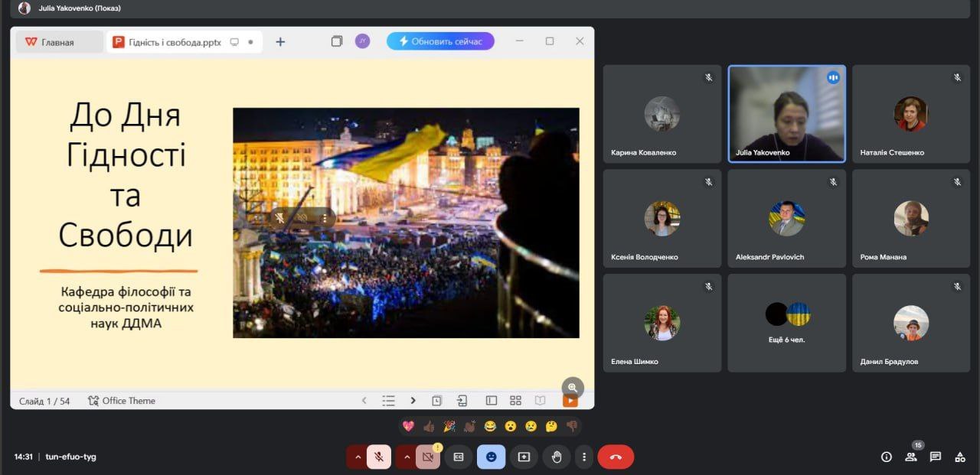Raise hand in the meeting

(x=557, y=457)
